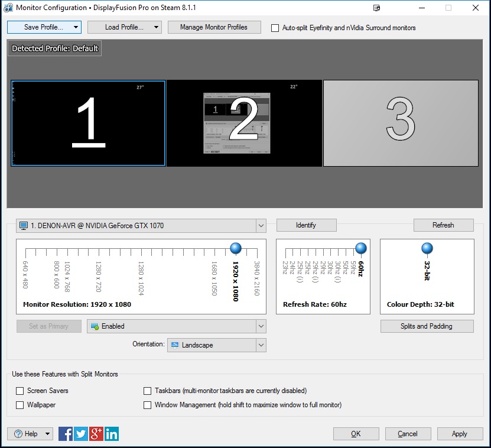
Task: Confirm with the OK button
Action: click(356, 434)
